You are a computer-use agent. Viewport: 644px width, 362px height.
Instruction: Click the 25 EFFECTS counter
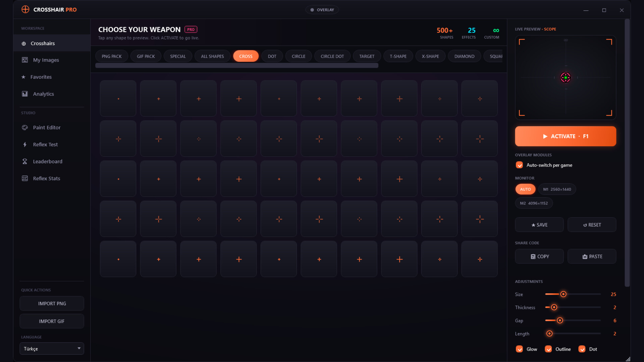click(469, 33)
